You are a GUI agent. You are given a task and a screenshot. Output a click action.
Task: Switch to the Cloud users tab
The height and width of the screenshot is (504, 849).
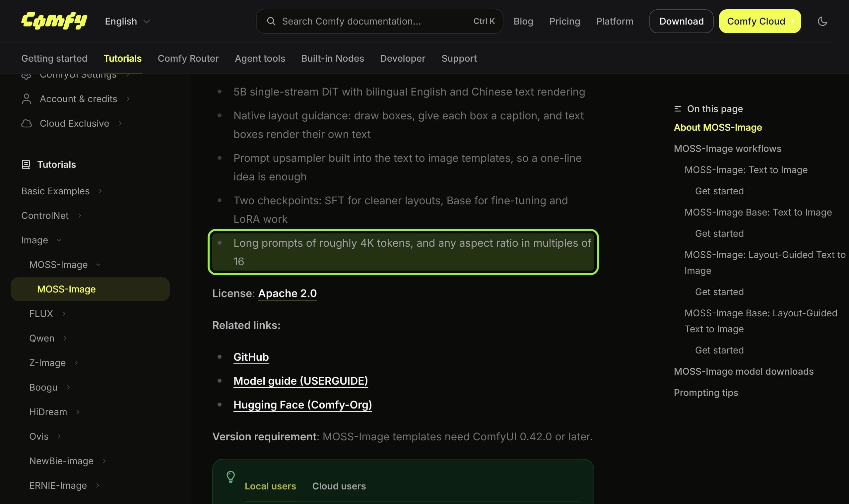[x=339, y=486]
